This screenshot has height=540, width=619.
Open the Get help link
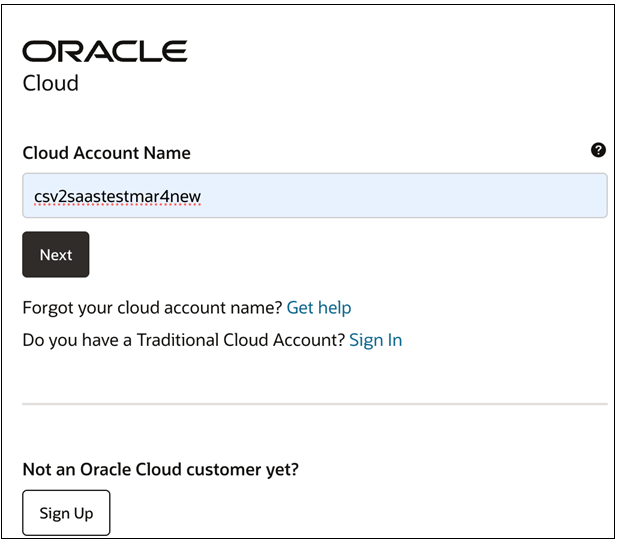(x=319, y=308)
